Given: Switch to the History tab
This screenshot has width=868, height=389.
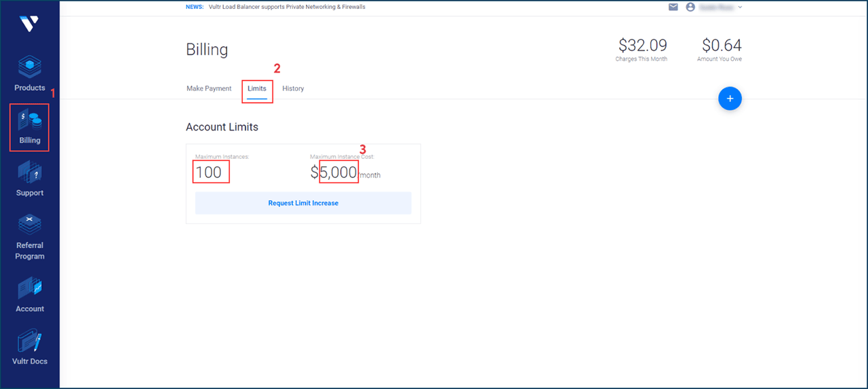Looking at the screenshot, I should (293, 89).
